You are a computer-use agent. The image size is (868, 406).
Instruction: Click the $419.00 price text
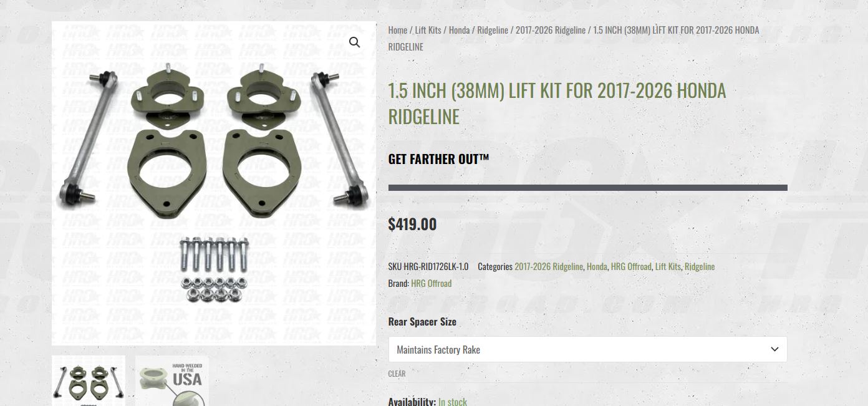click(x=412, y=224)
